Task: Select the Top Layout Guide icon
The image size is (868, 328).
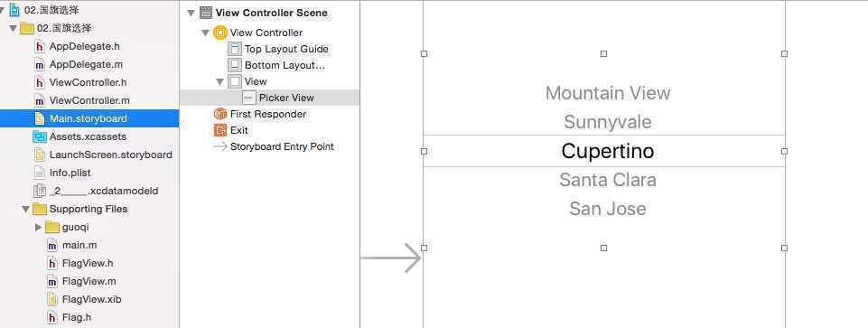Action: [x=235, y=49]
